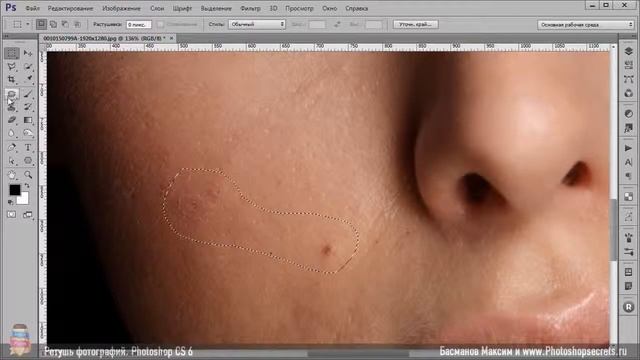Viewport: 640px width, 360px height.
Task: Select the Zoom tool
Action: (x=28, y=175)
